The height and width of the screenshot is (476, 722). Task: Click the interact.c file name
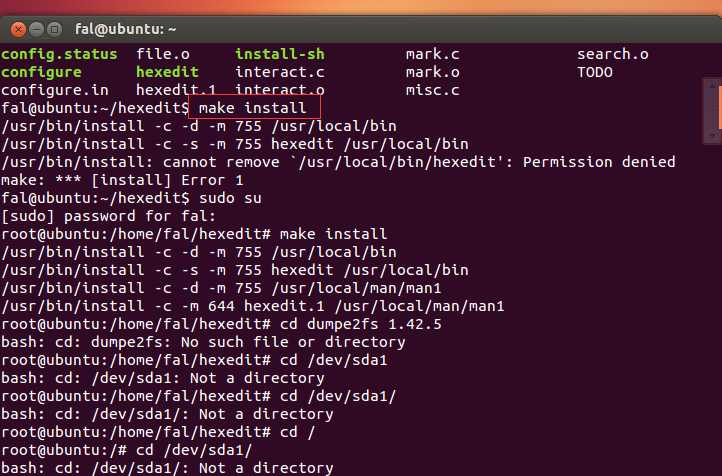(280, 72)
